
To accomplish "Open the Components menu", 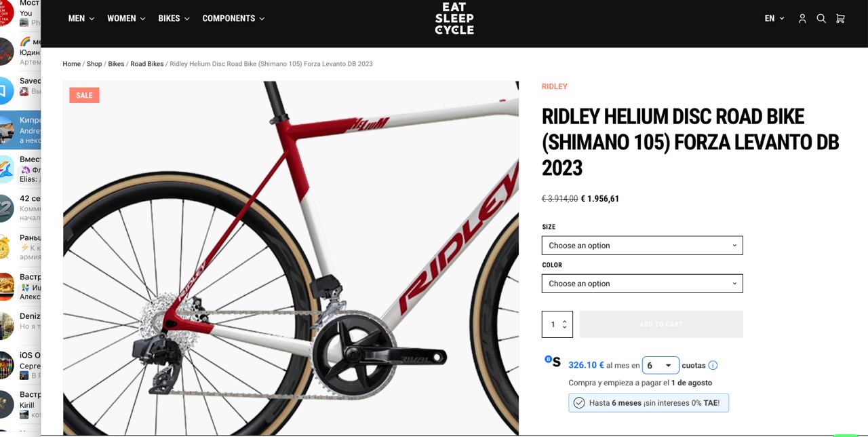I will point(233,18).
